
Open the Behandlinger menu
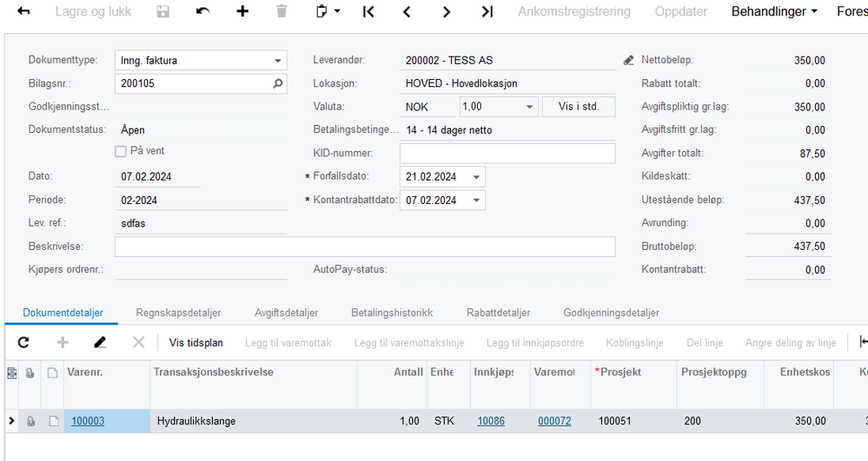tap(774, 11)
